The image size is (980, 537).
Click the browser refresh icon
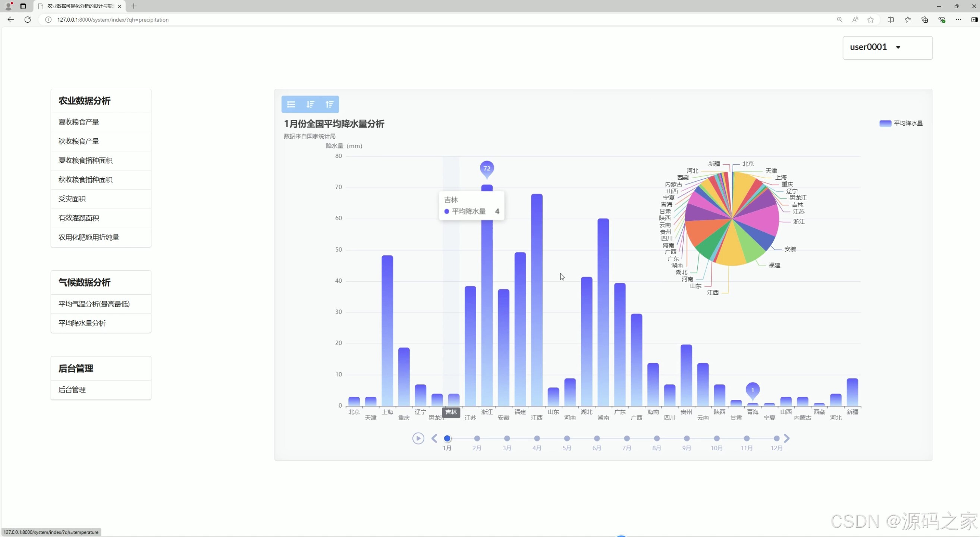(27, 19)
